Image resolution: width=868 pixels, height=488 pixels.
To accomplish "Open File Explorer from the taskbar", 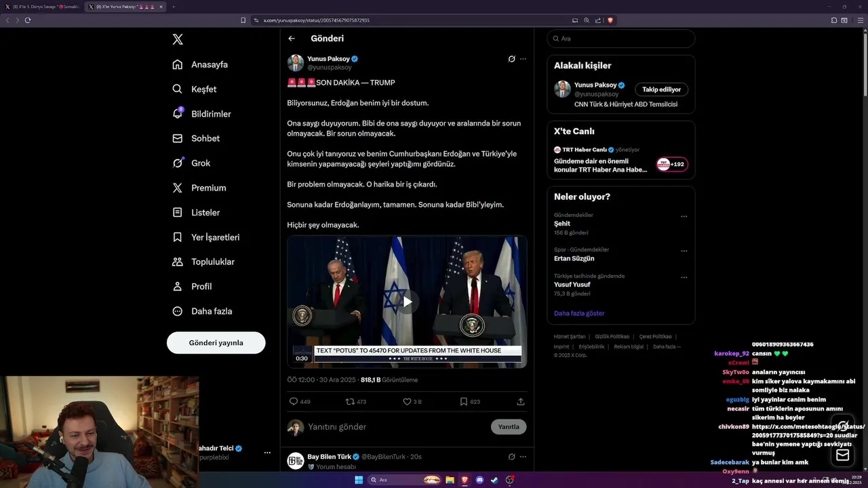I will 450,480.
